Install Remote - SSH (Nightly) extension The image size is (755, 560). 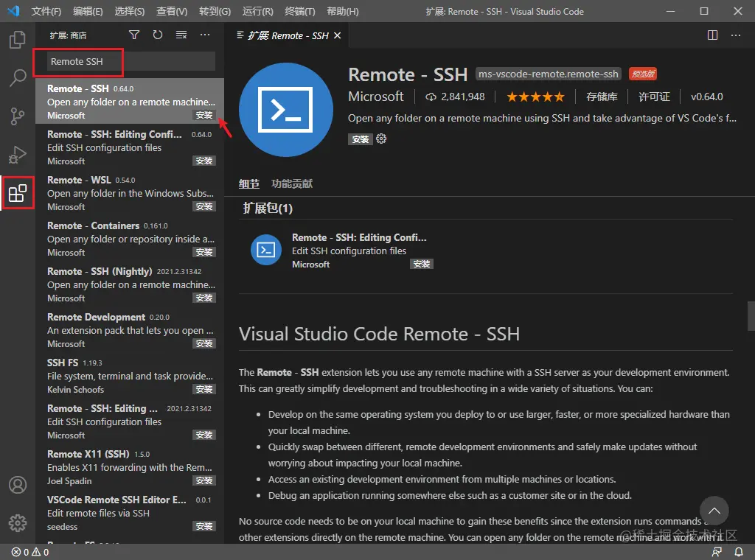204,298
